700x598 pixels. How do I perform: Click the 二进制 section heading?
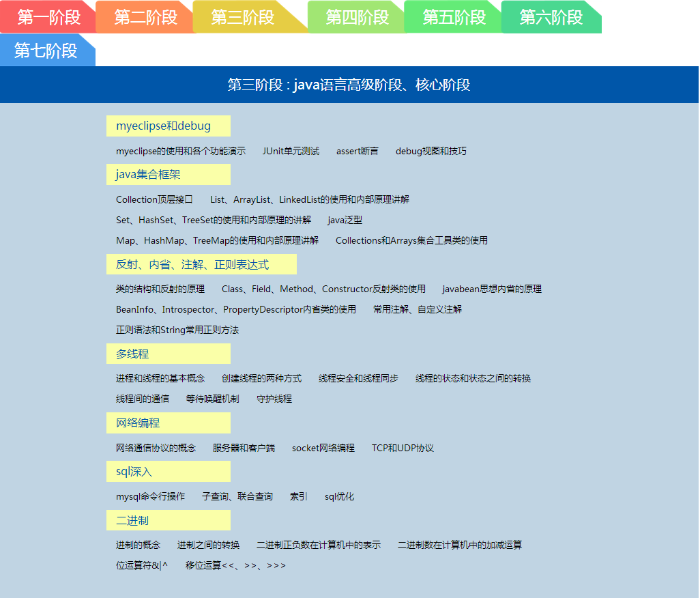[x=169, y=520]
